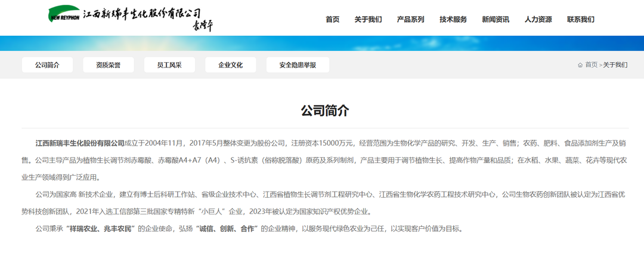Open the 员工风采 tab
Image resolution: width=644 pixels, height=261 pixels.
click(x=169, y=65)
